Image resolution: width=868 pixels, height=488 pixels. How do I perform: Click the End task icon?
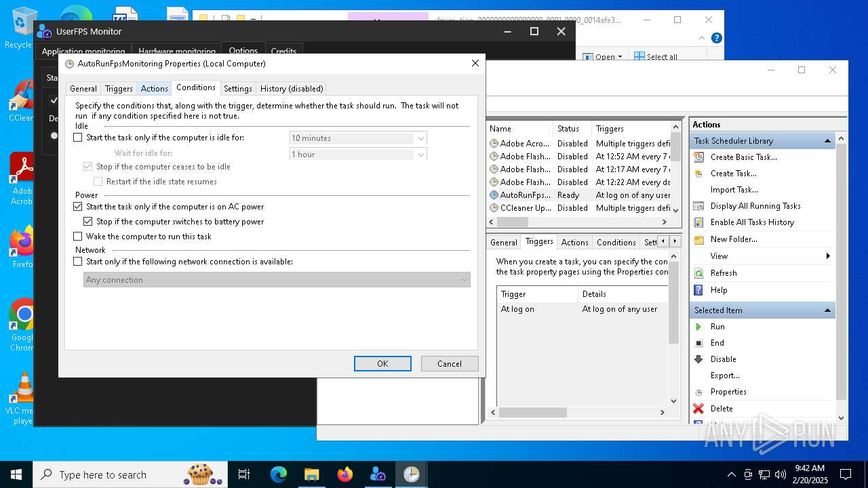pyautogui.click(x=698, y=343)
